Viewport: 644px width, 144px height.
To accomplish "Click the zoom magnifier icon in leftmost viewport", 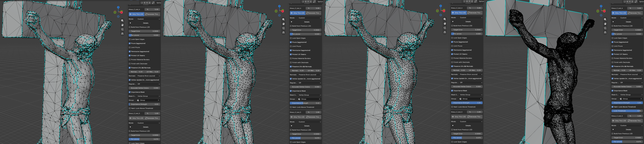I will 122,21.
